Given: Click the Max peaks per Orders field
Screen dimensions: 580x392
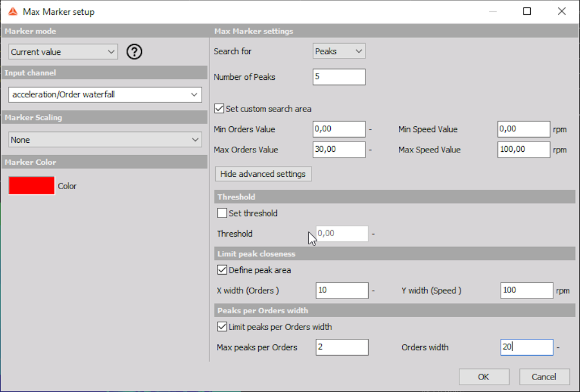Looking at the screenshot, I should 342,347.
